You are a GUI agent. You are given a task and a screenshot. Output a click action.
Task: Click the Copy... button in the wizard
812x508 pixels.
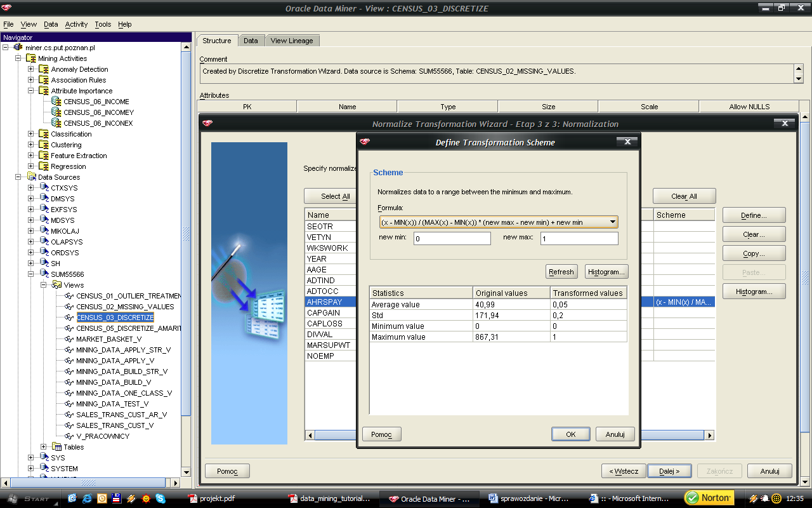coord(754,253)
